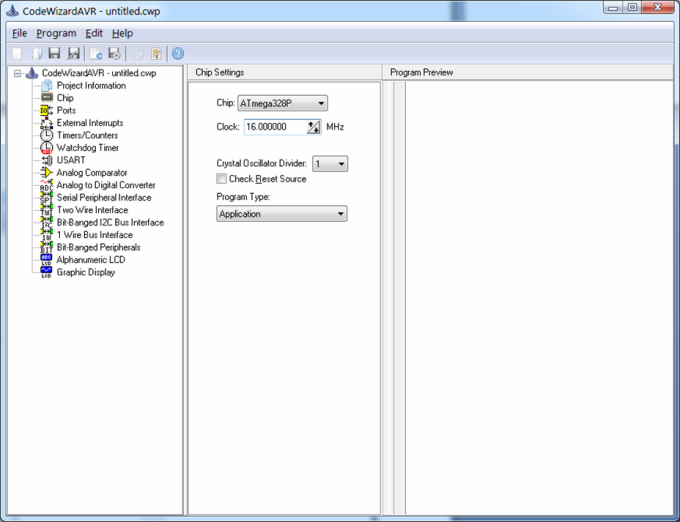Select the Ports tree item

(66, 110)
